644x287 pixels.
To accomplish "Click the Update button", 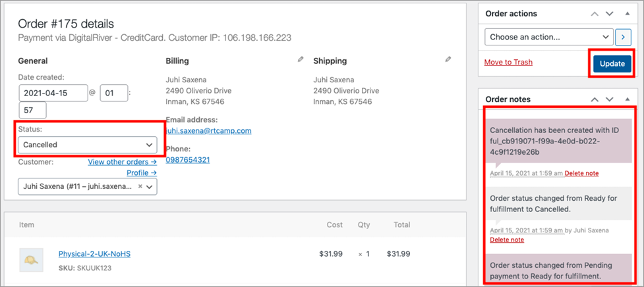I will click(x=612, y=64).
